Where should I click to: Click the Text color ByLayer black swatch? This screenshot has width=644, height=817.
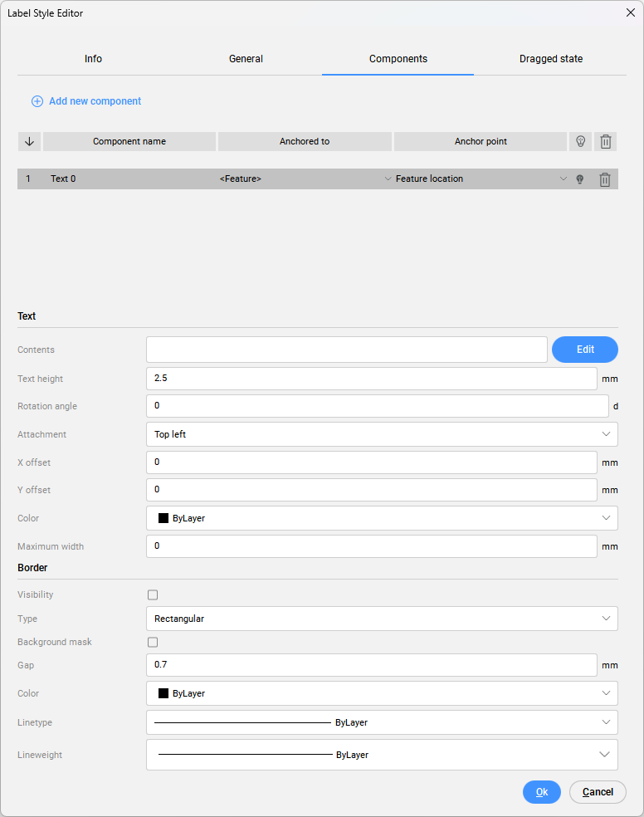[163, 518]
